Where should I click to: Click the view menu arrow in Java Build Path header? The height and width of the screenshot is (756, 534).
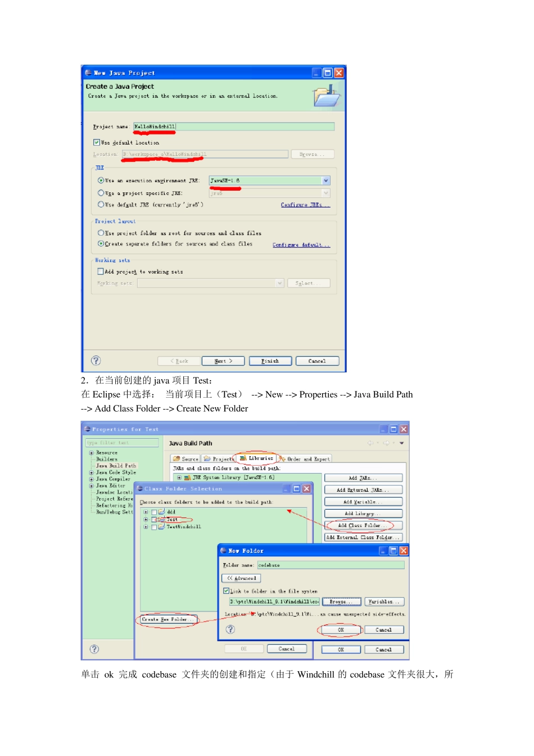click(402, 443)
